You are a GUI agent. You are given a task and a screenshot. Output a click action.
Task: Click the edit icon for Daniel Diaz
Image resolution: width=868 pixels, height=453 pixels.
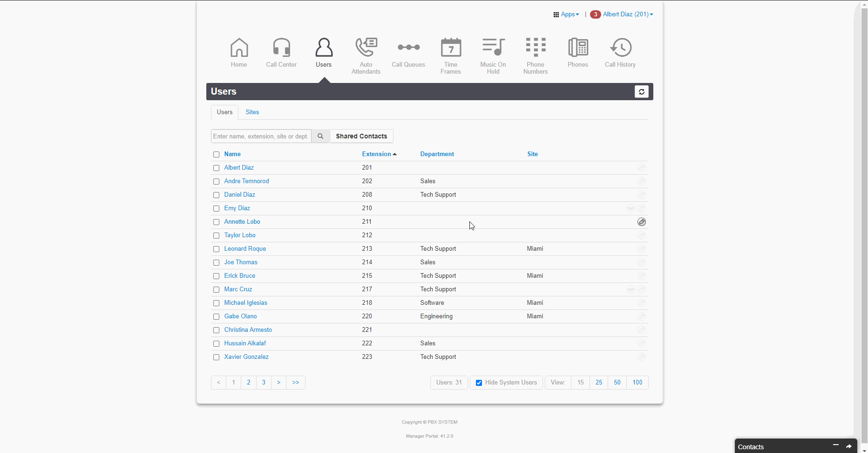pyautogui.click(x=642, y=195)
